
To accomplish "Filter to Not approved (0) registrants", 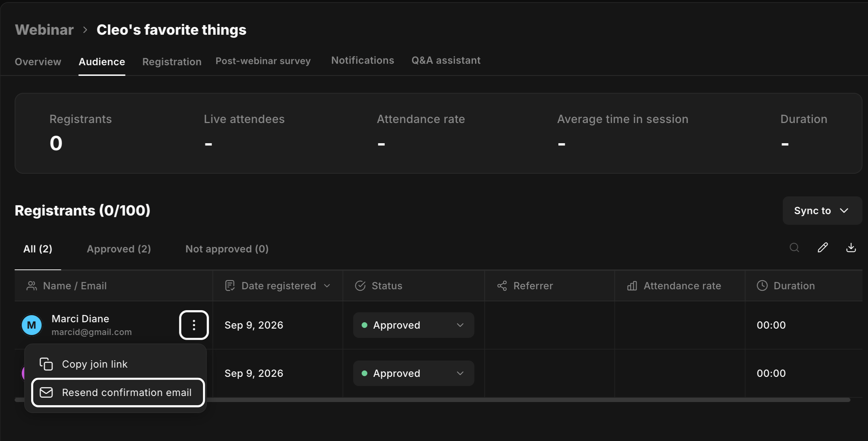I will pyautogui.click(x=227, y=249).
